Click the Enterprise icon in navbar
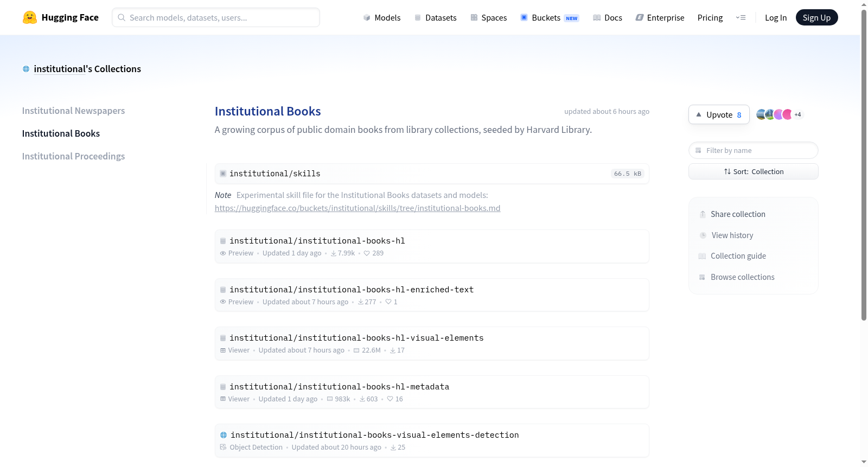The width and height of the screenshot is (868, 467). click(x=640, y=17)
